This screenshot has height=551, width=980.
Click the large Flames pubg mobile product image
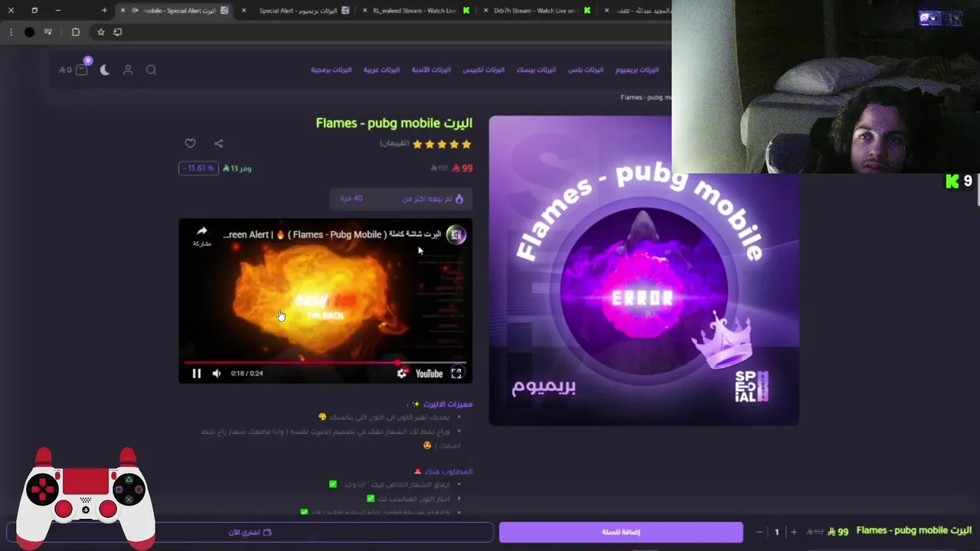coord(644,270)
